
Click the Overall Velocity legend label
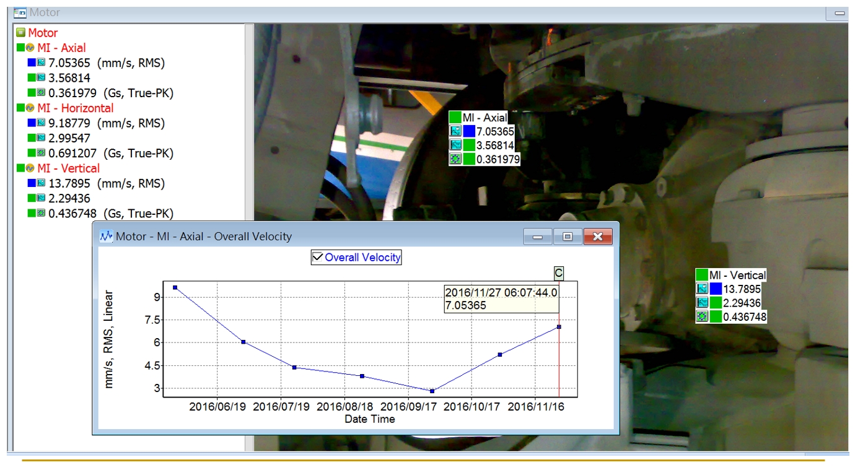[x=362, y=257]
